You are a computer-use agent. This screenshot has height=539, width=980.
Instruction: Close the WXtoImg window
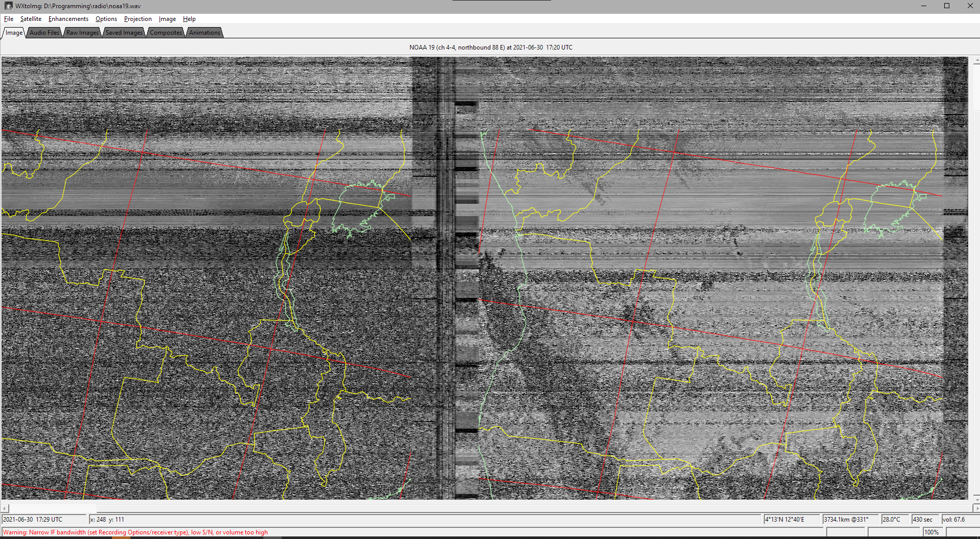pos(970,6)
